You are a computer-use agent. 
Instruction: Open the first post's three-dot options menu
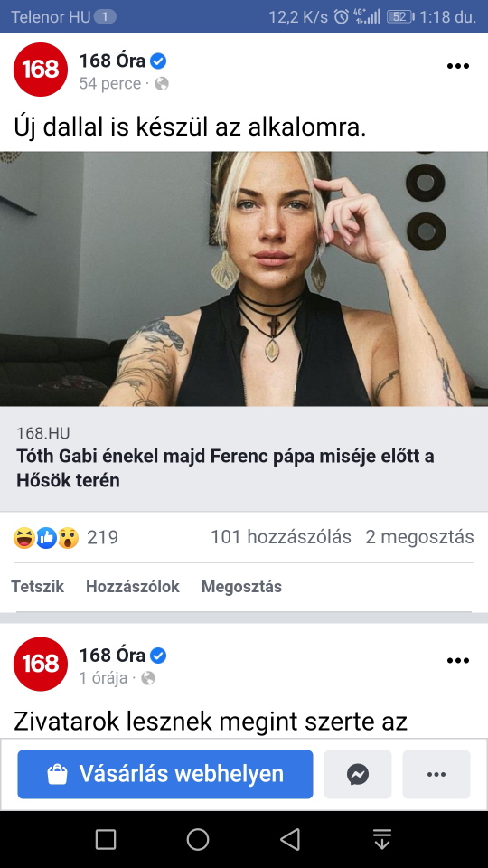457,66
